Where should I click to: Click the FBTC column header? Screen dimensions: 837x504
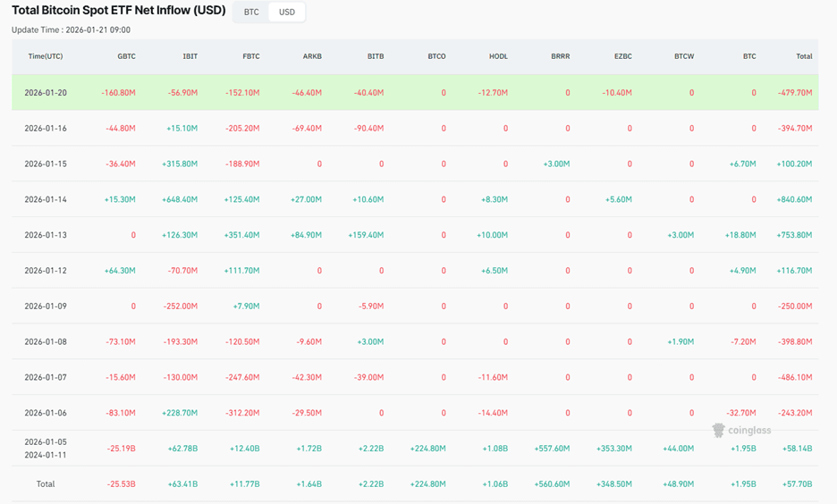point(250,56)
